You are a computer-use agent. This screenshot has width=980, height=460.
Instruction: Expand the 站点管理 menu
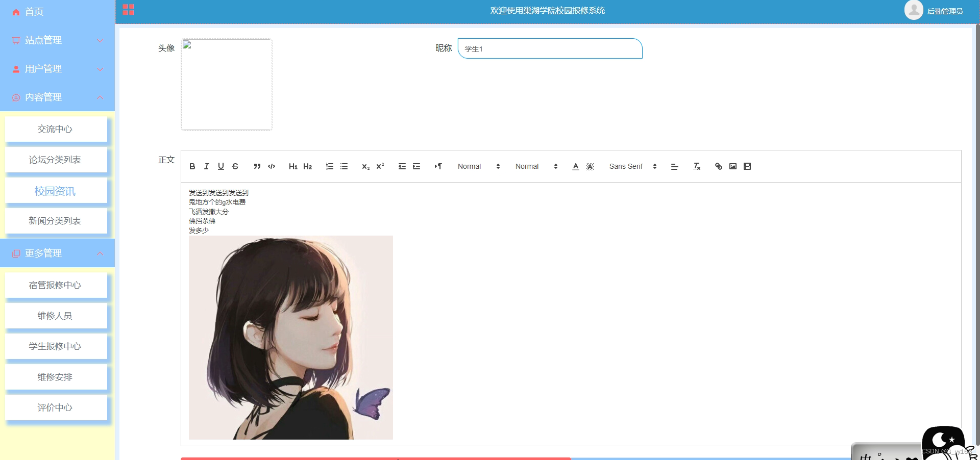coord(57,40)
